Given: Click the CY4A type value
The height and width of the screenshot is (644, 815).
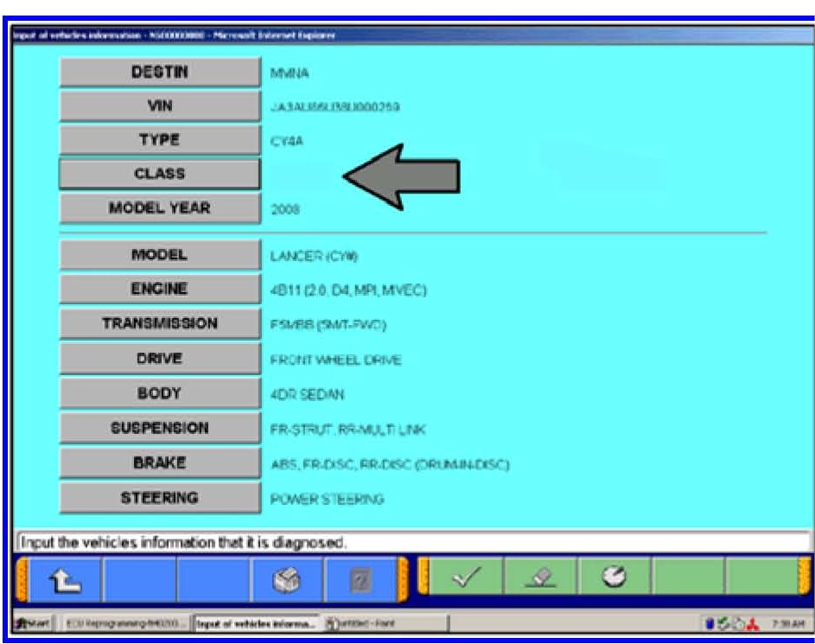Looking at the screenshot, I should point(286,141).
